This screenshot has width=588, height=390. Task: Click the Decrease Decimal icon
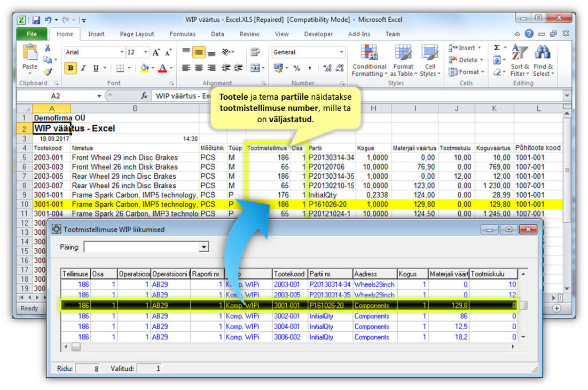(x=340, y=68)
